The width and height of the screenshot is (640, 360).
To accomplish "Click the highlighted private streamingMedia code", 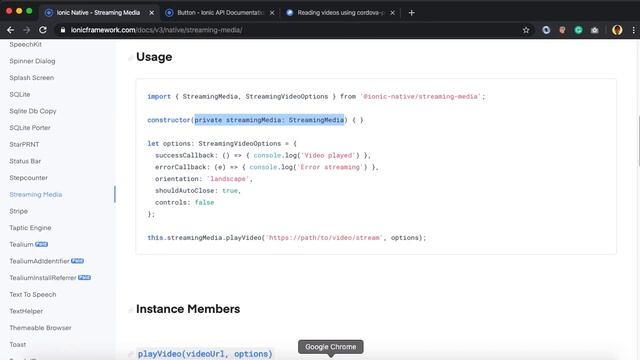I will tap(269, 120).
